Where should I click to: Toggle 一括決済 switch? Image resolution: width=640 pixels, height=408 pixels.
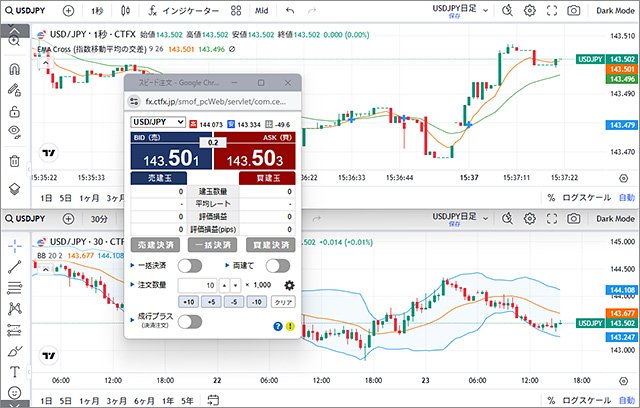pos(190,266)
